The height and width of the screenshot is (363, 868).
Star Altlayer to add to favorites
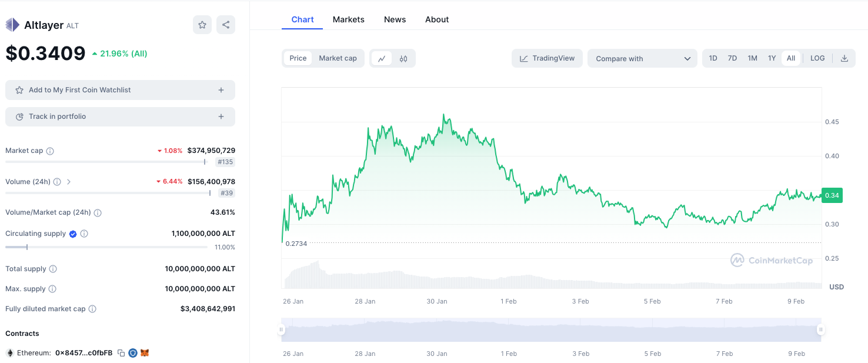[202, 25]
